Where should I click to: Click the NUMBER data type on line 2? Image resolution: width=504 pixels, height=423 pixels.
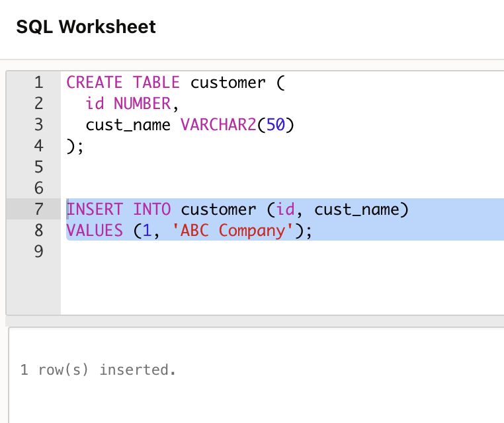click(x=142, y=104)
